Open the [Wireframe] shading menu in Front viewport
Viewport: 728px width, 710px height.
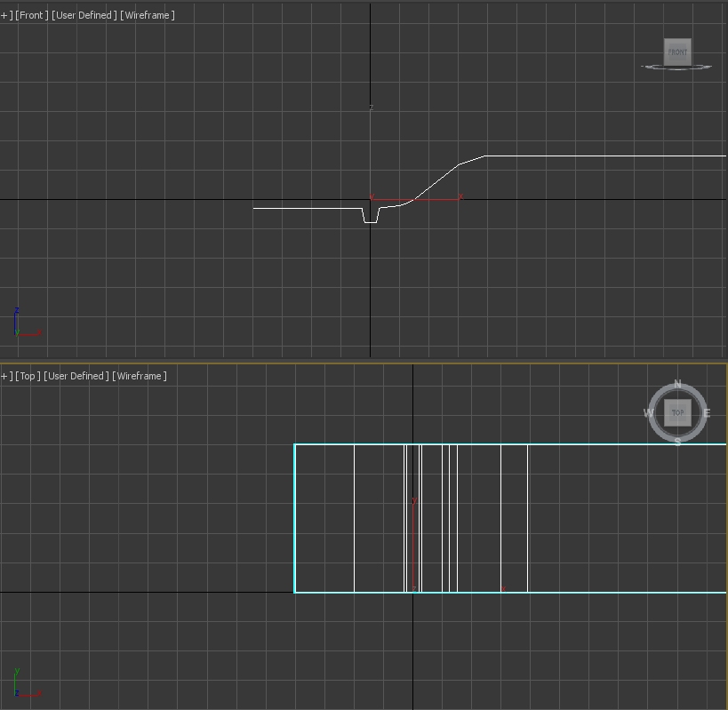pyautogui.click(x=147, y=15)
